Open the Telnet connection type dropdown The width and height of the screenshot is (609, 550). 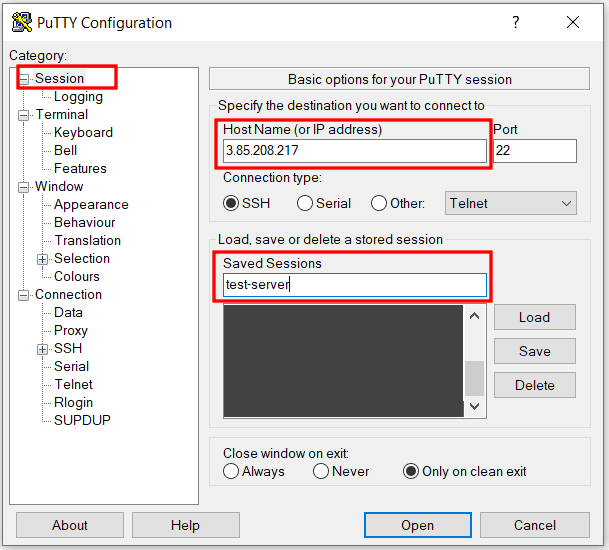(511, 203)
